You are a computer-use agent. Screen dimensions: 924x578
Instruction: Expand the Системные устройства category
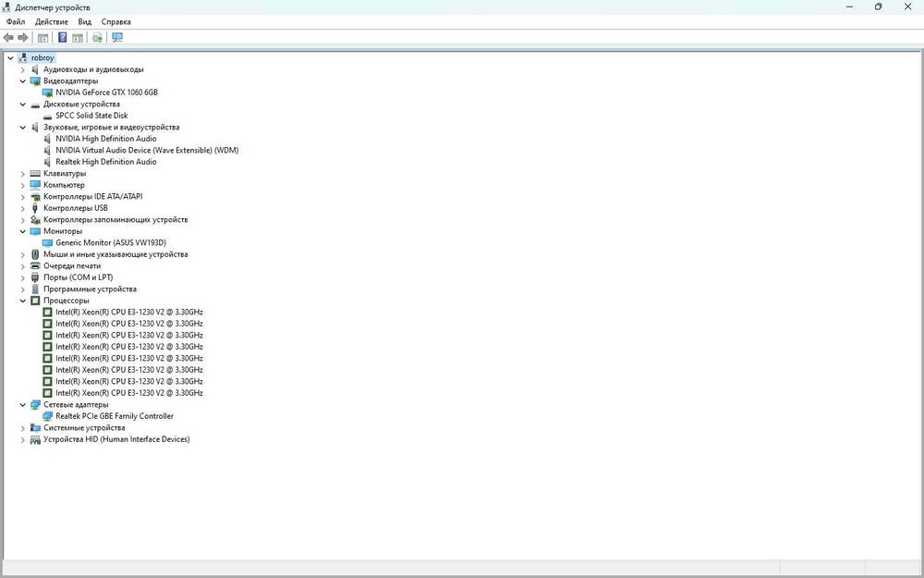(23, 428)
